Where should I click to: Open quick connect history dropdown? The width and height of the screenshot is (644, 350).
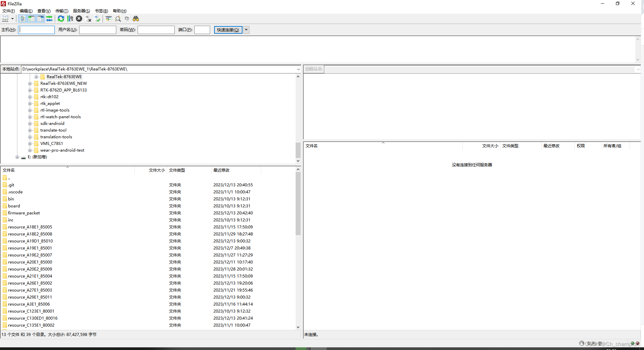(x=246, y=30)
